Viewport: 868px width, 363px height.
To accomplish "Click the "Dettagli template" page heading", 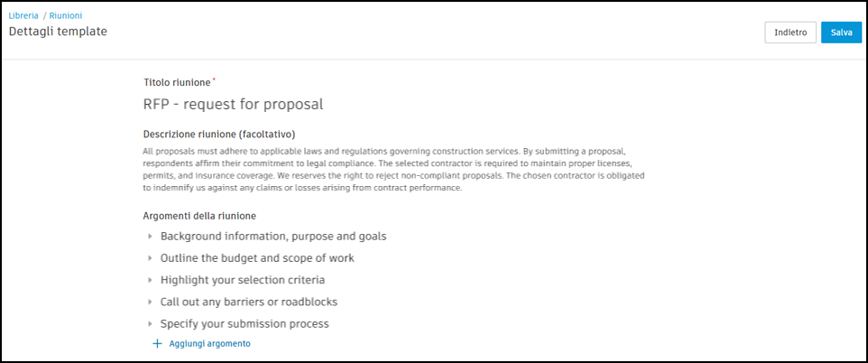I will 58,32.
